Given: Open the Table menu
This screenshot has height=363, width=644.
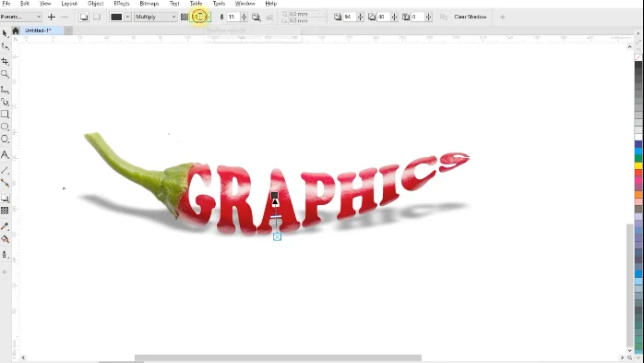Looking at the screenshot, I should [x=196, y=4].
